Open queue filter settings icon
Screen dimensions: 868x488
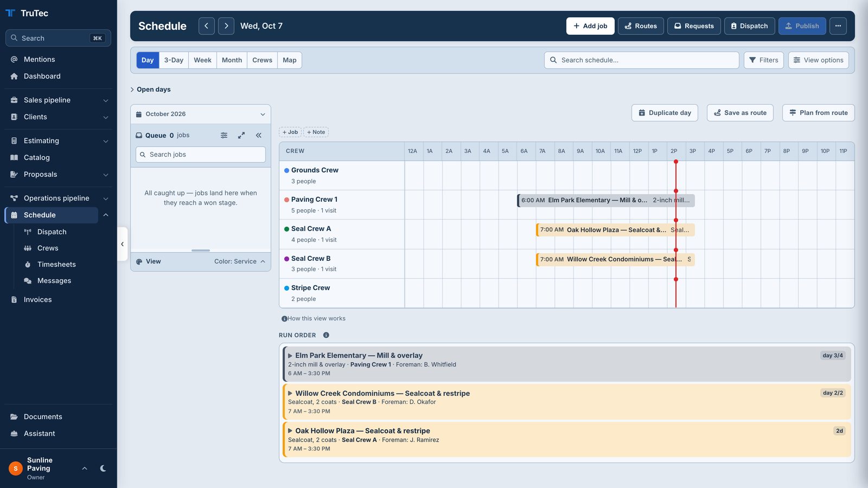(224, 136)
